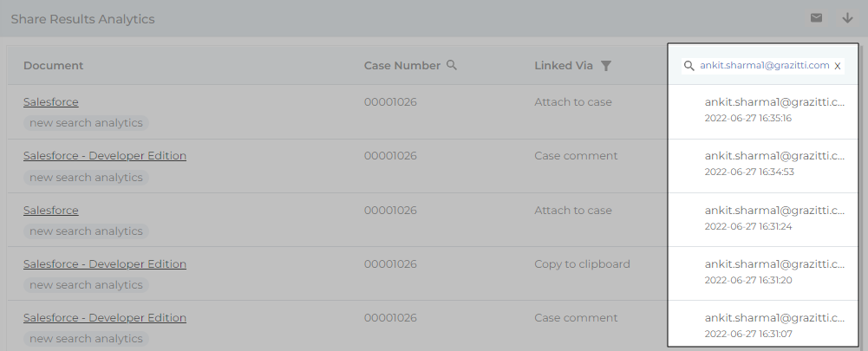Viewport: 868px width, 351px height.
Task: Click the email search input field
Action: coord(764,66)
